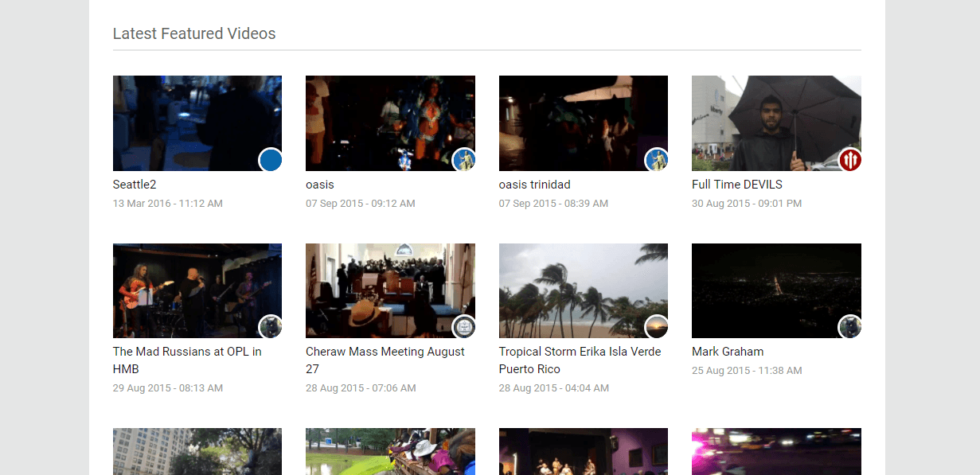980x475 pixels.
Task: Open Tropical Storm Erika palm trees thumbnail
Action: 584,290
